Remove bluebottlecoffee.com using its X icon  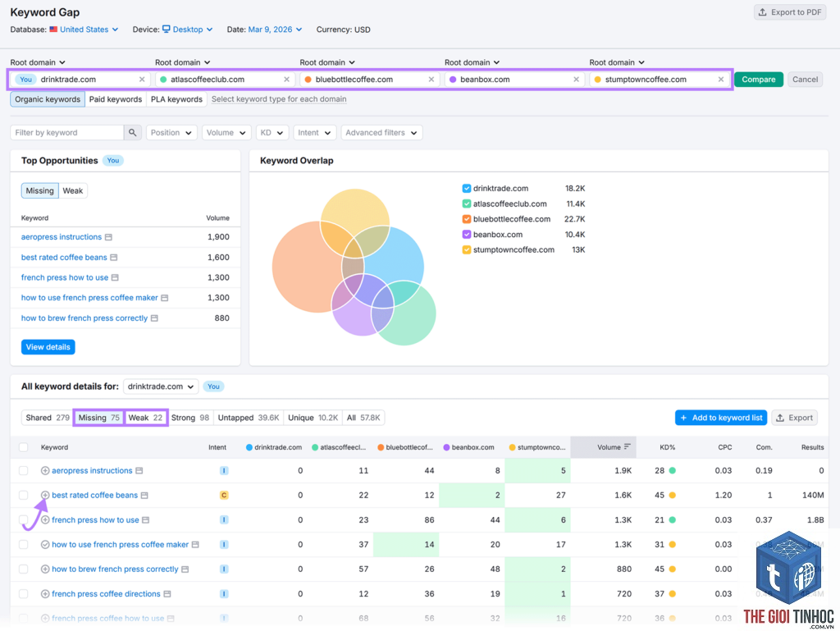point(431,80)
